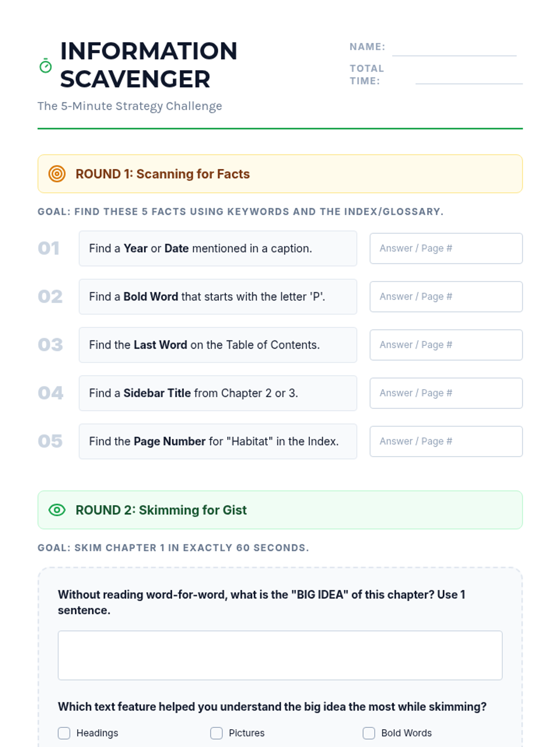Screen dimensions: 560x747
Task: Check the Pictures checkbox
Action: coord(217,733)
